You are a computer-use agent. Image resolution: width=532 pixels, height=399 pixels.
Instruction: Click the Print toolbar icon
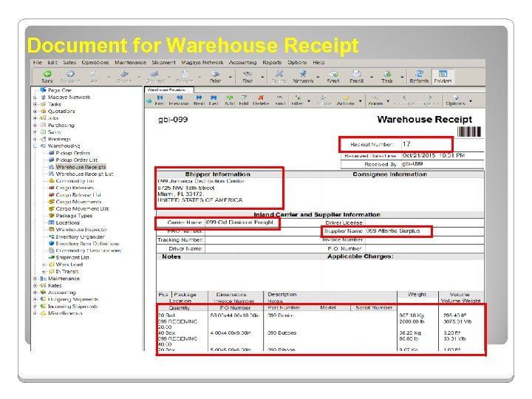215,77
